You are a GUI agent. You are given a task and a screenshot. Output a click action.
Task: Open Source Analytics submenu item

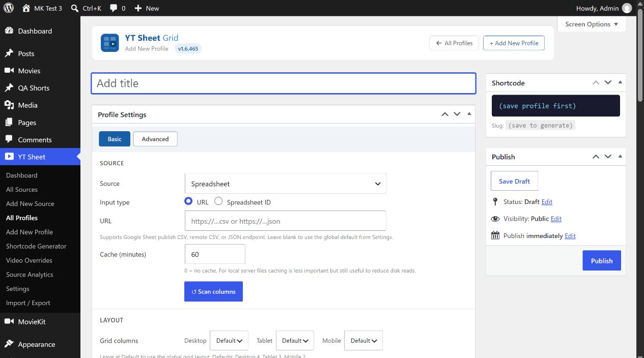click(30, 275)
